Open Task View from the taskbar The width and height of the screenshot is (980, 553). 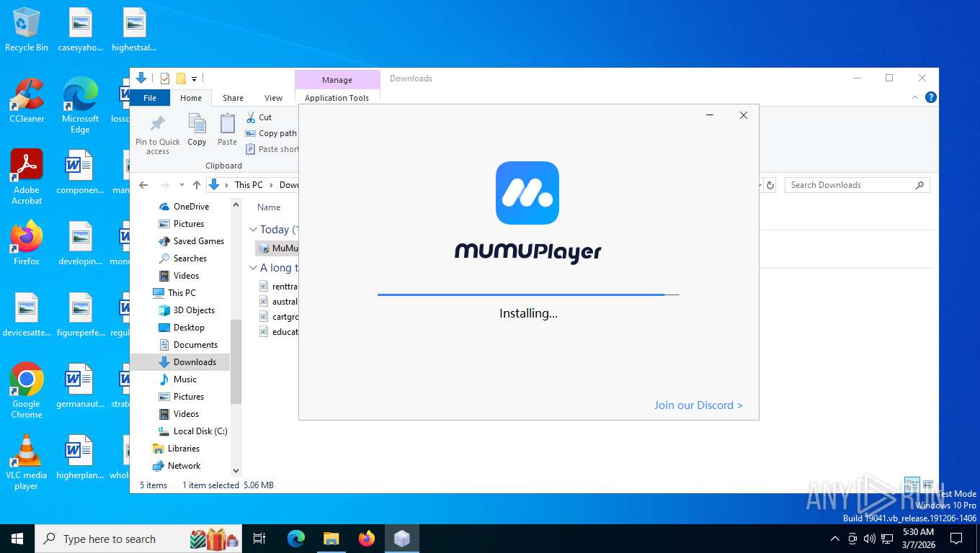pos(259,539)
